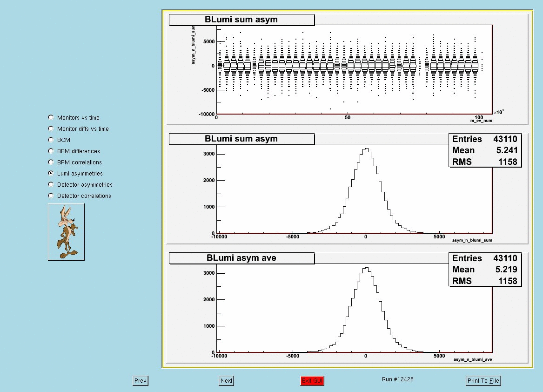Click Print To File button
The width and height of the screenshot is (543, 392).
[483, 380]
